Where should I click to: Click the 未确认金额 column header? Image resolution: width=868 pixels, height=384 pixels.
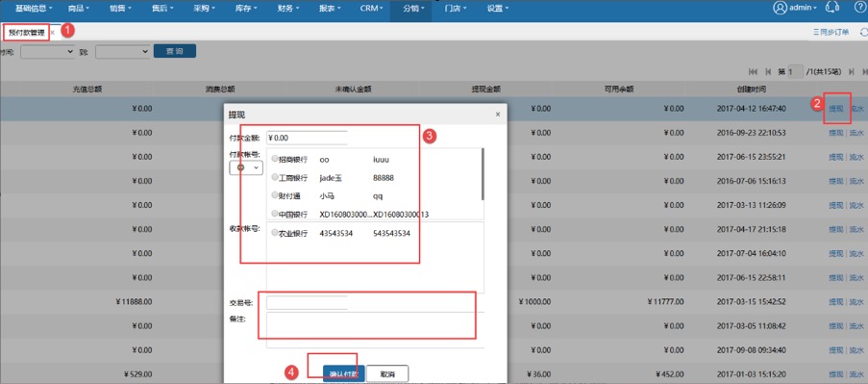(353, 90)
